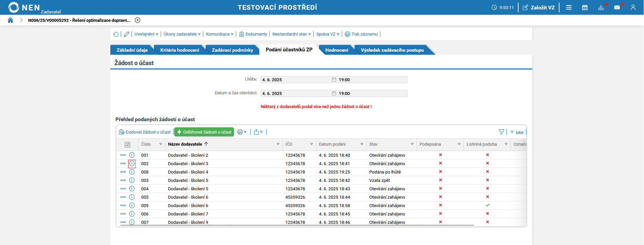Click the filter funnel icon above table
The height and width of the screenshot is (245, 644).
pos(501,132)
